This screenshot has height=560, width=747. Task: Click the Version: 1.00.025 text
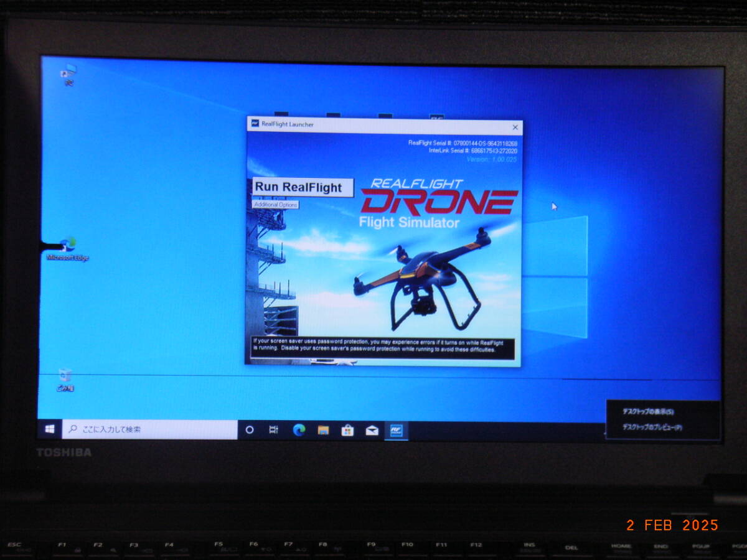pyautogui.click(x=492, y=159)
